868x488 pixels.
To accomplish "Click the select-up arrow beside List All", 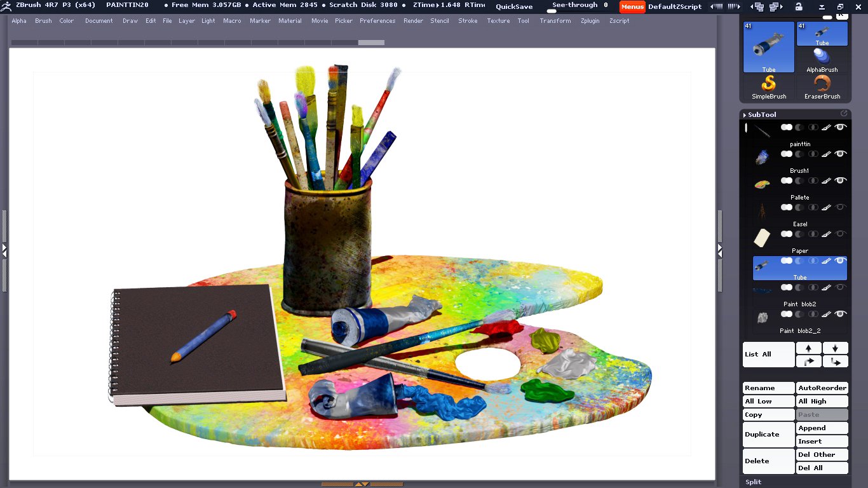I will point(808,348).
